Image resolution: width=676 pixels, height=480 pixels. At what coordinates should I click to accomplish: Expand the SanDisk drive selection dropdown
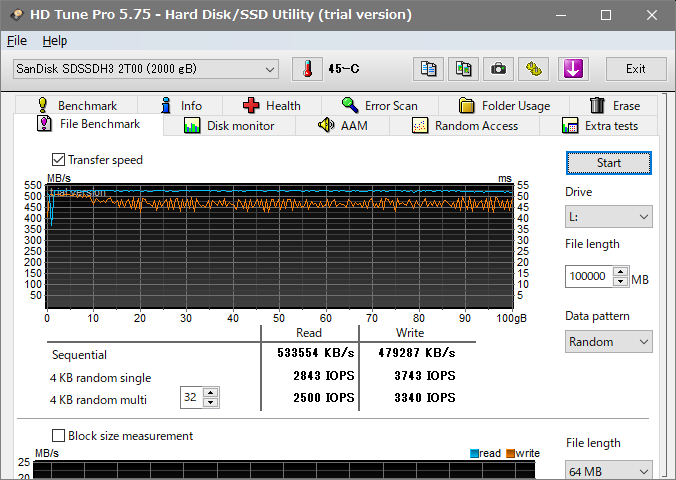[146, 69]
